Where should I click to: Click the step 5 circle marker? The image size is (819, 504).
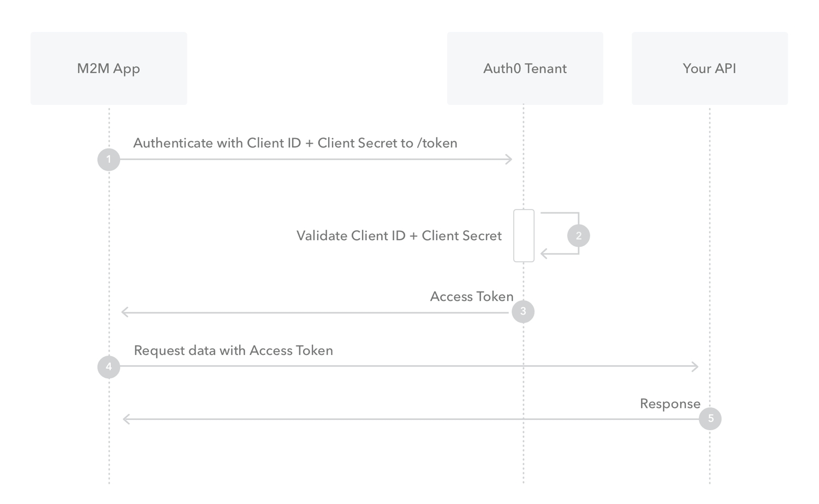710,419
